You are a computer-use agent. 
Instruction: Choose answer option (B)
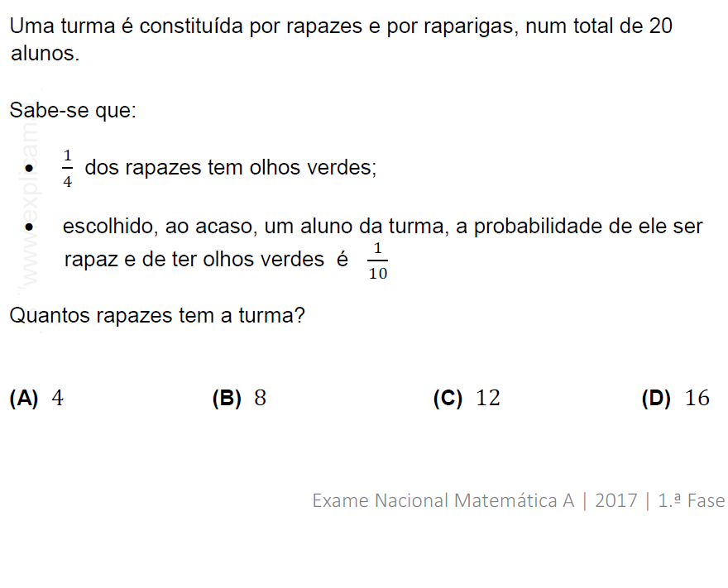[227, 399]
